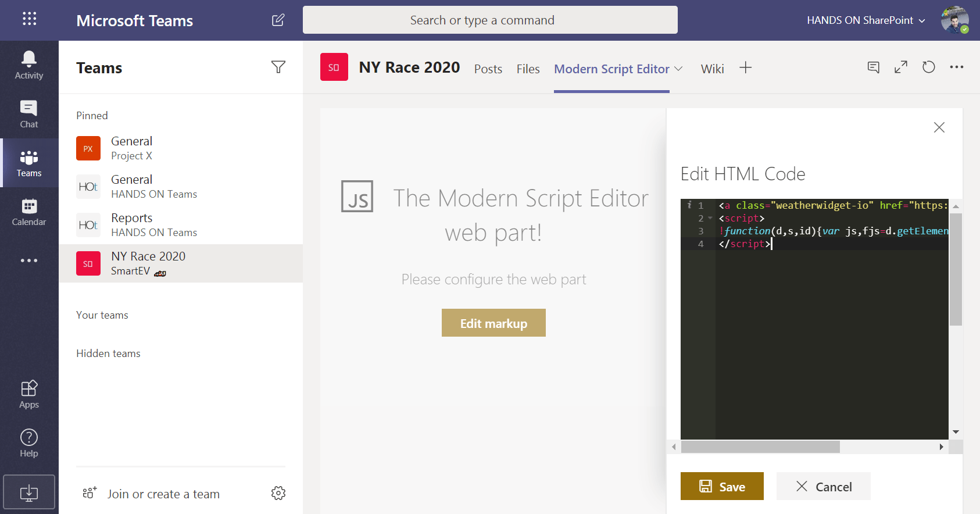Screen dimensions: 980x514
Task: Open more tab options ellipsis
Action: (957, 67)
